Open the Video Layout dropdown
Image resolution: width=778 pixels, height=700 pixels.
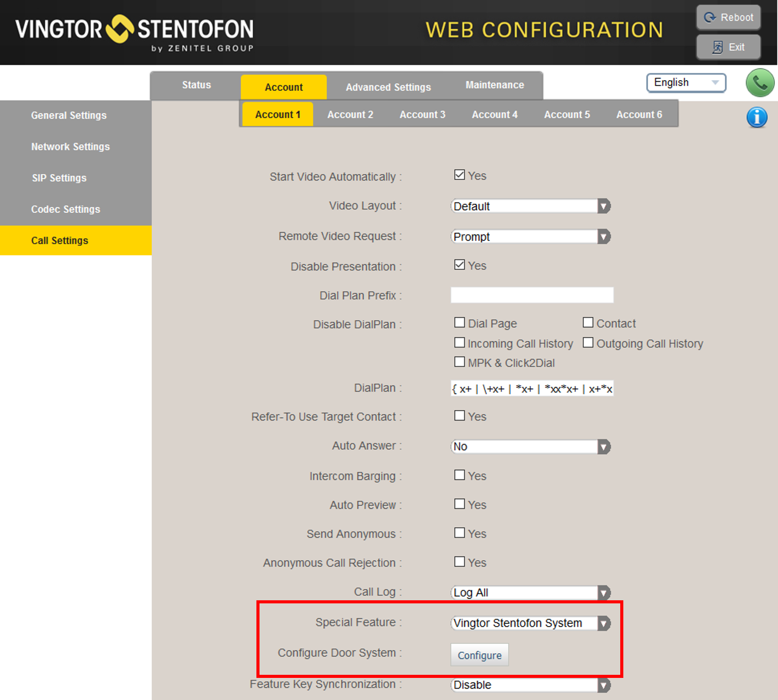pos(530,206)
